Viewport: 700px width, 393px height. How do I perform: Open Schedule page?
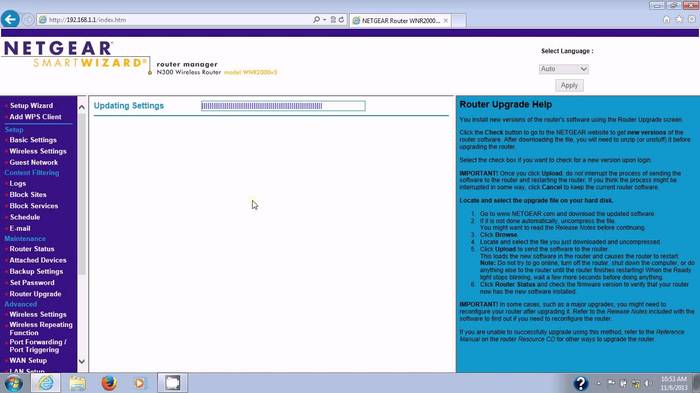[x=25, y=217]
